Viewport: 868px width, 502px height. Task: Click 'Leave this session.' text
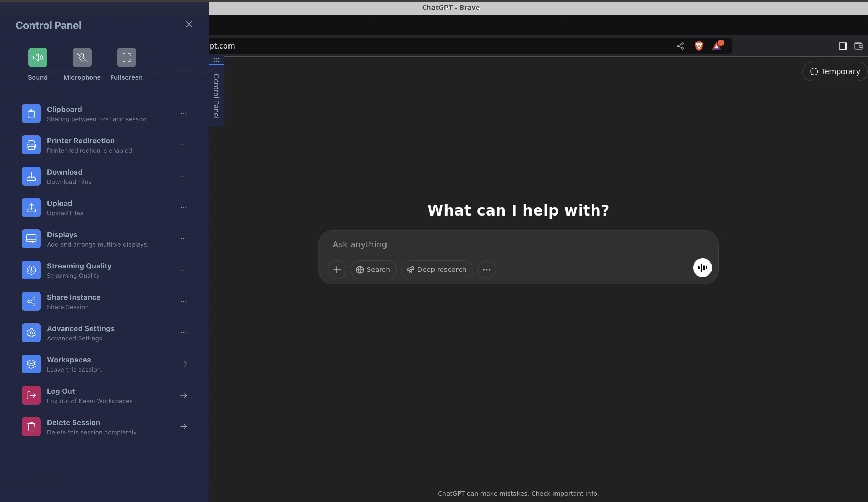pyautogui.click(x=74, y=370)
